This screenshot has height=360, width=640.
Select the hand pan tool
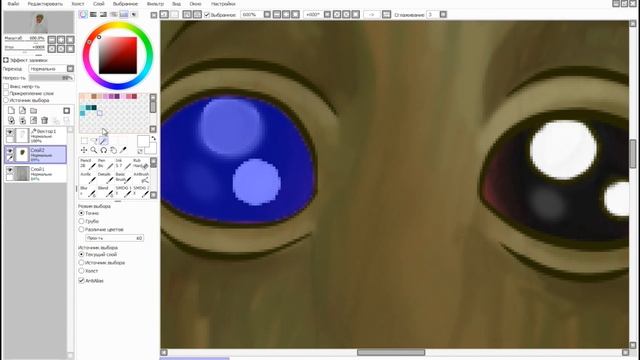[x=113, y=150]
